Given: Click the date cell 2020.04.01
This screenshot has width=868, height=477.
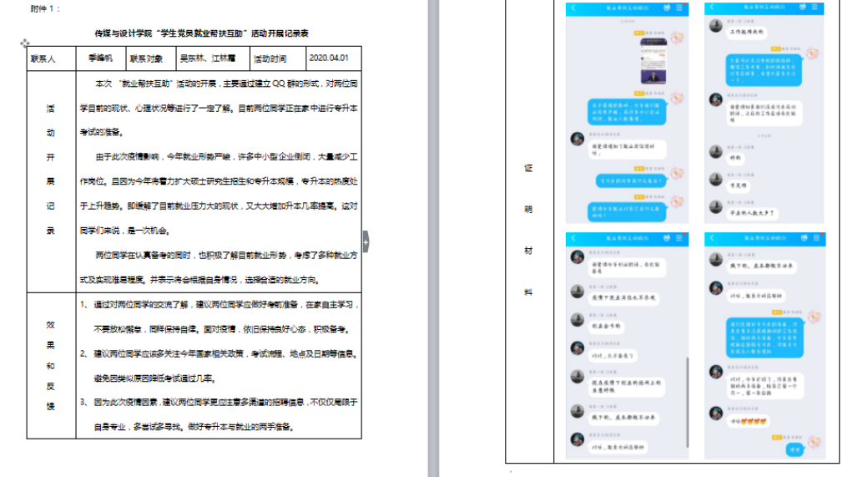Looking at the screenshot, I should pyautogui.click(x=330, y=59).
